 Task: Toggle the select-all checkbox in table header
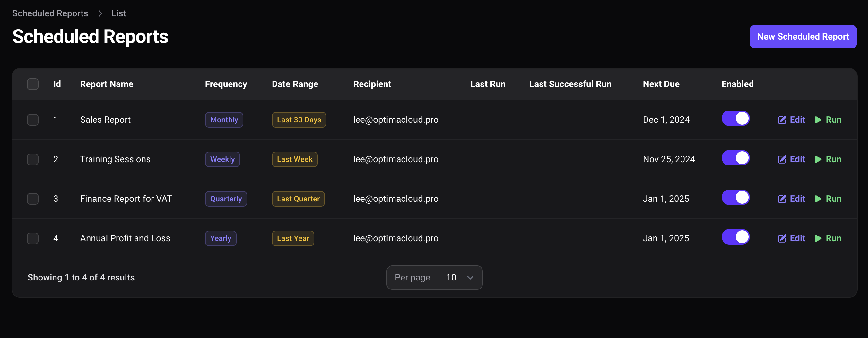[32, 84]
